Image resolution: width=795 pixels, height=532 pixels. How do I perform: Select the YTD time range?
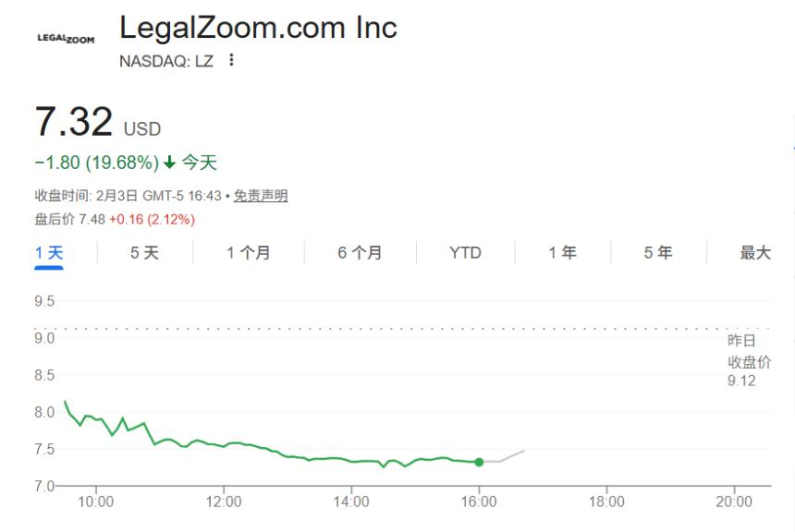click(x=465, y=251)
